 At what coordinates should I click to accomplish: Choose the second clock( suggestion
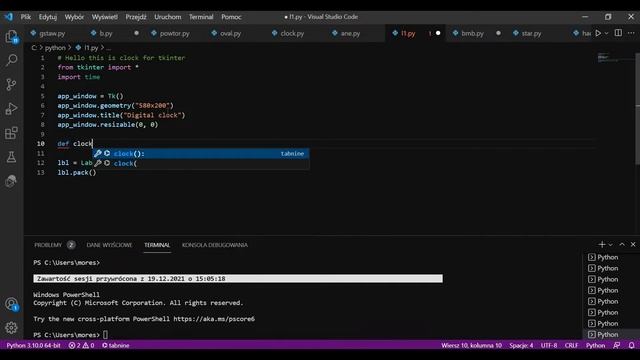pos(200,163)
